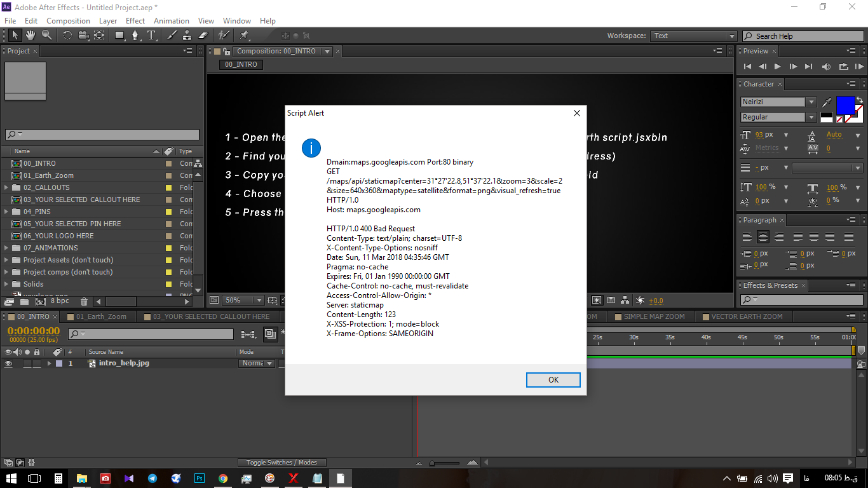This screenshot has height=488, width=868.
Task: Select the Pen tool
Action: pos(135,36)
